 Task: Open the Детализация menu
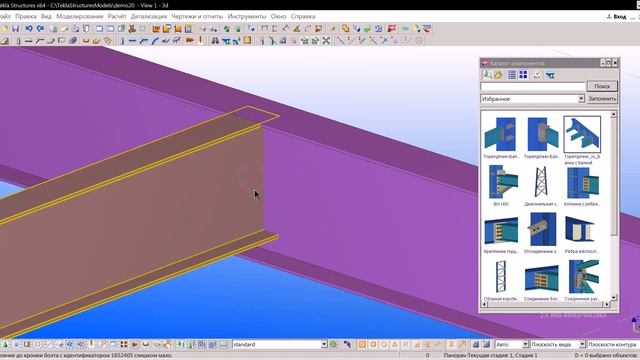[149, 16]
